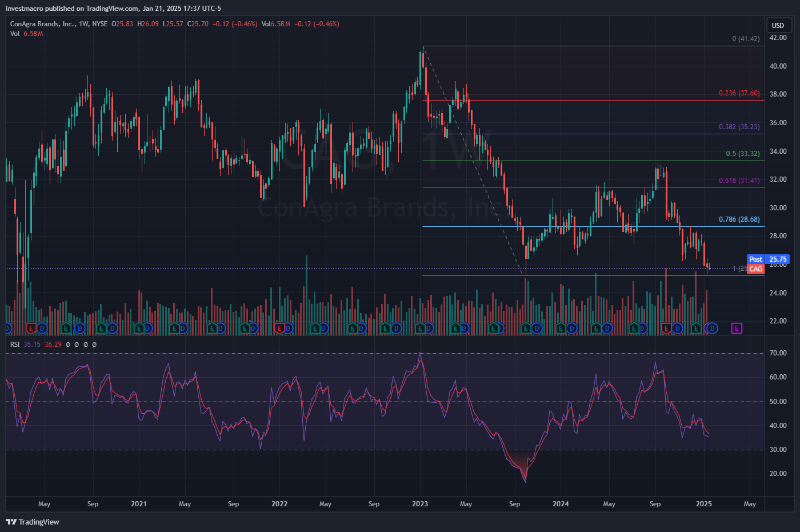Click the 0.786 (28.68) Fibonacci level label
Viewport: 800px width, 532px height.
[x=739, y=219]
